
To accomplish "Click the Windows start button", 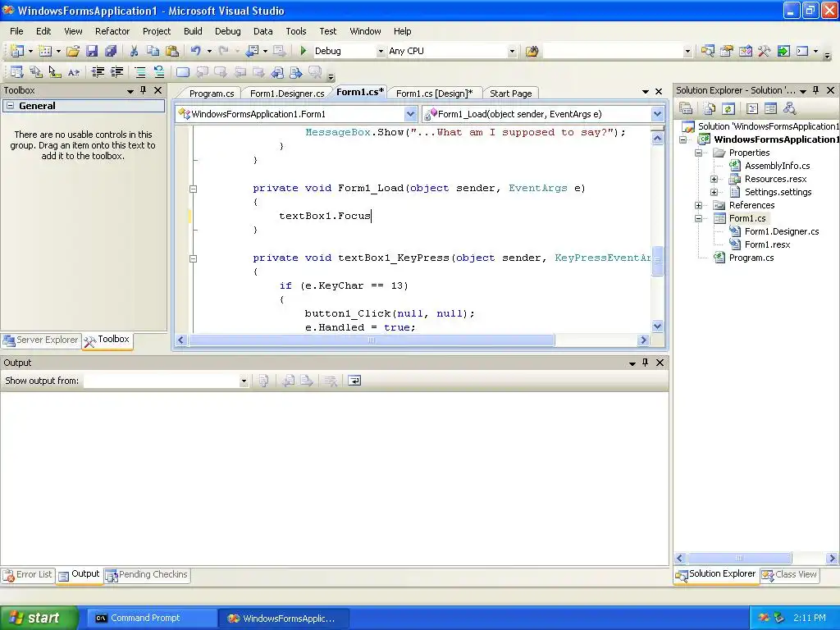I will click(38, 618).
